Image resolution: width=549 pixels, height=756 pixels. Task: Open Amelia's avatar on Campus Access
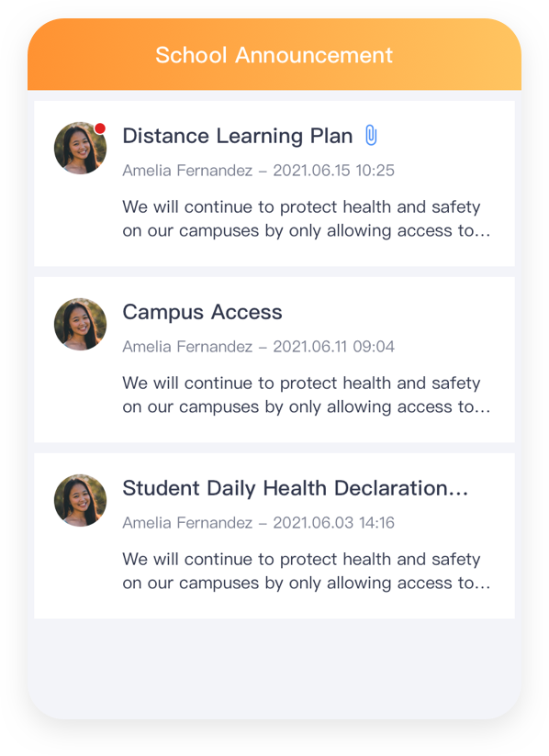point(80,324)
